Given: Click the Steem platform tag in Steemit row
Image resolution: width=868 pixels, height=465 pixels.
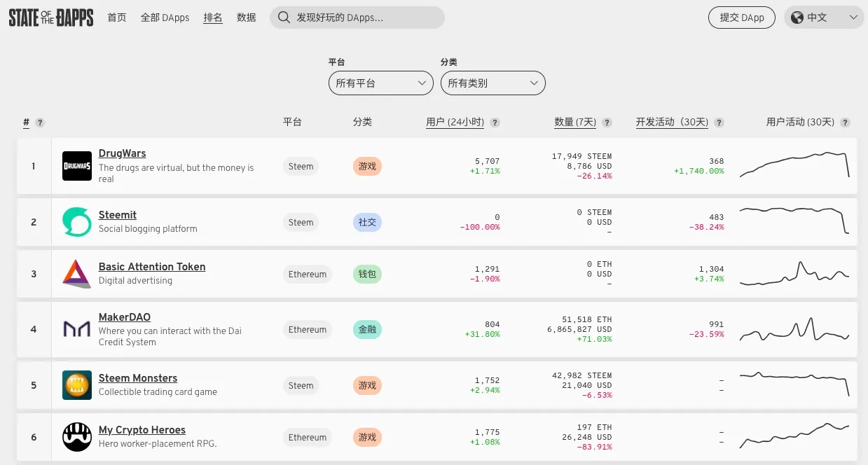Looking at the screenshot, I should pos(301,223).
